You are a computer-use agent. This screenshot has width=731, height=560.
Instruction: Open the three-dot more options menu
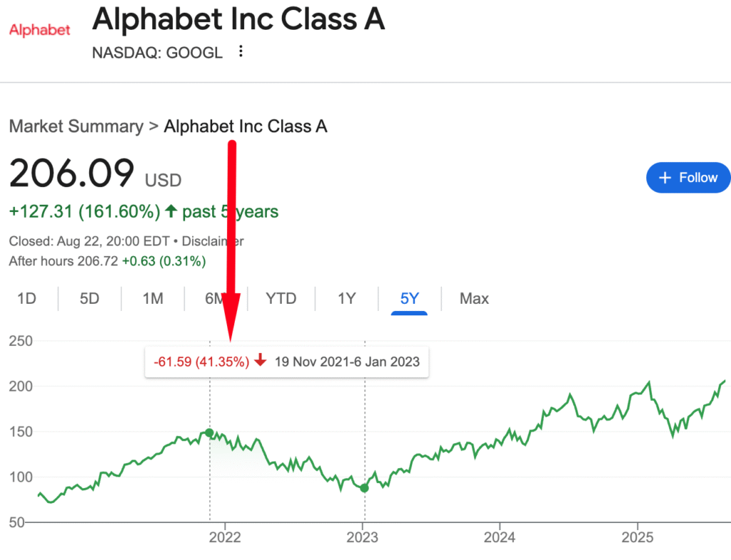coord(241,51)
